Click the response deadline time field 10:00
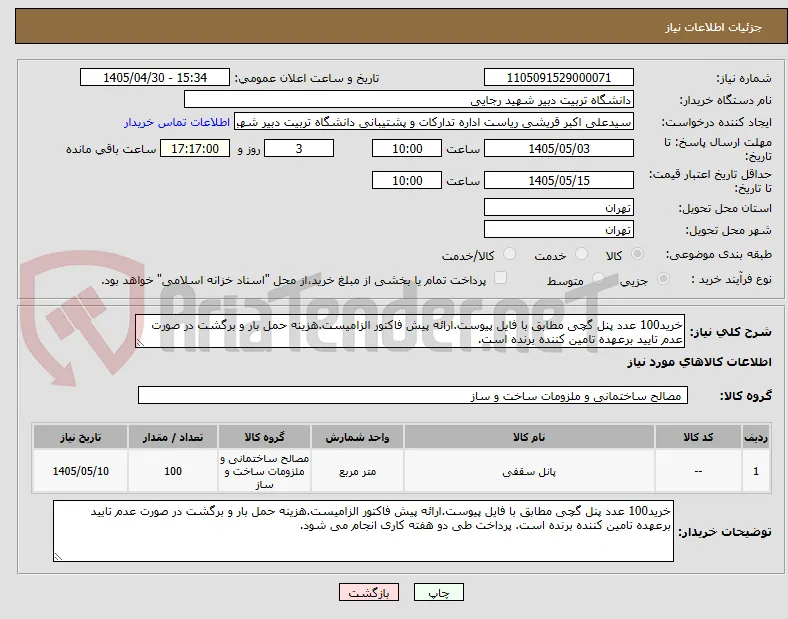This screenshot has width=788, height=619. point(407,149)
